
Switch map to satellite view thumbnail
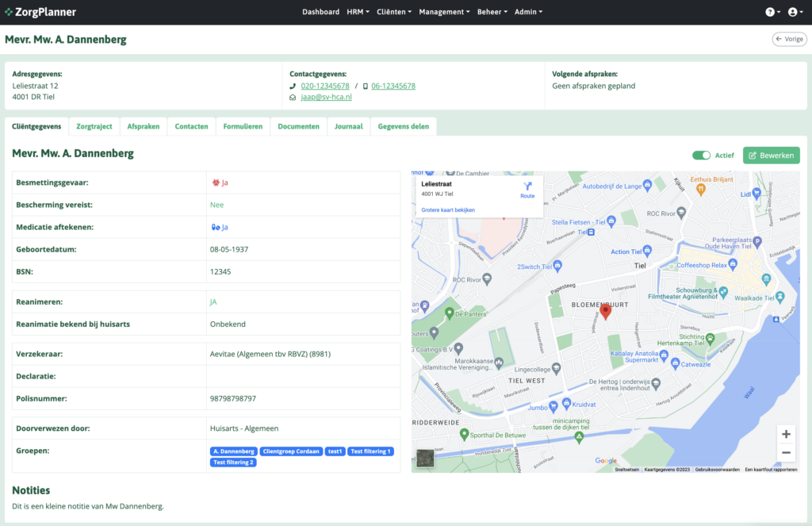(426, 459)
